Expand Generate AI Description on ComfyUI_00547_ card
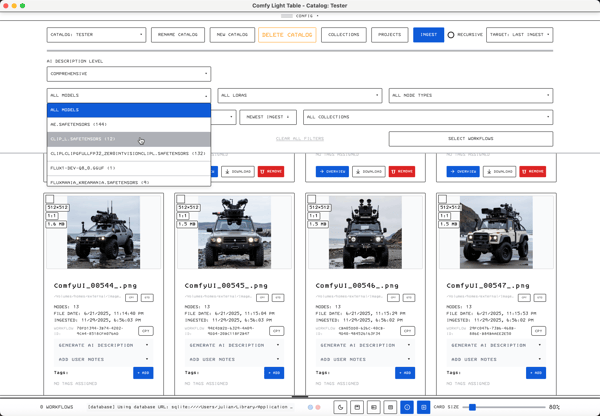The width and height of the screenshot is (600, 416). (x=496, y=345)
